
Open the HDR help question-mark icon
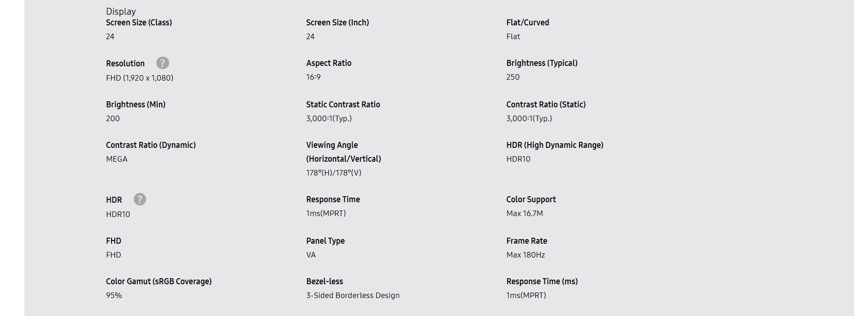(x=140, y=199)
